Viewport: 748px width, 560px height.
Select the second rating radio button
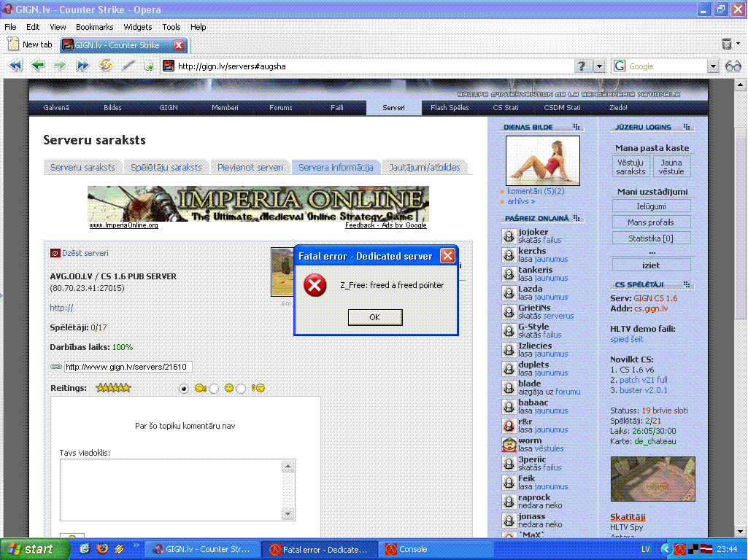(214, 389)
